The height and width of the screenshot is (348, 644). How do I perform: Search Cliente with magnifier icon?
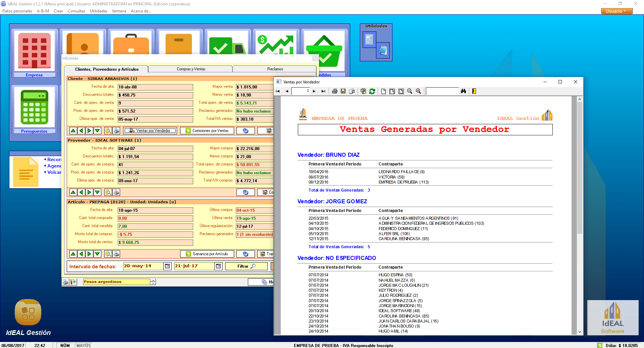[108, 131]
